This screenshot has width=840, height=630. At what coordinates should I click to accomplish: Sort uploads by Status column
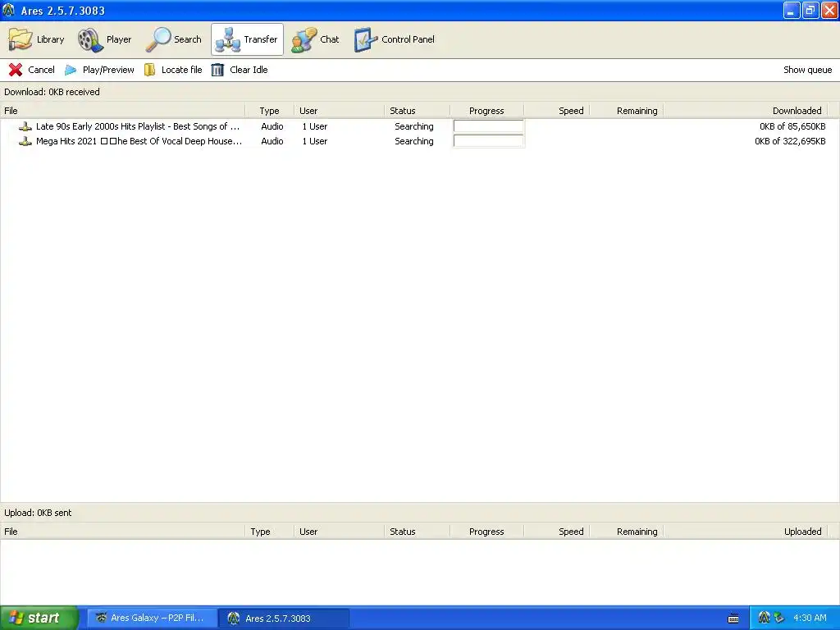click(x=417, y=532)
